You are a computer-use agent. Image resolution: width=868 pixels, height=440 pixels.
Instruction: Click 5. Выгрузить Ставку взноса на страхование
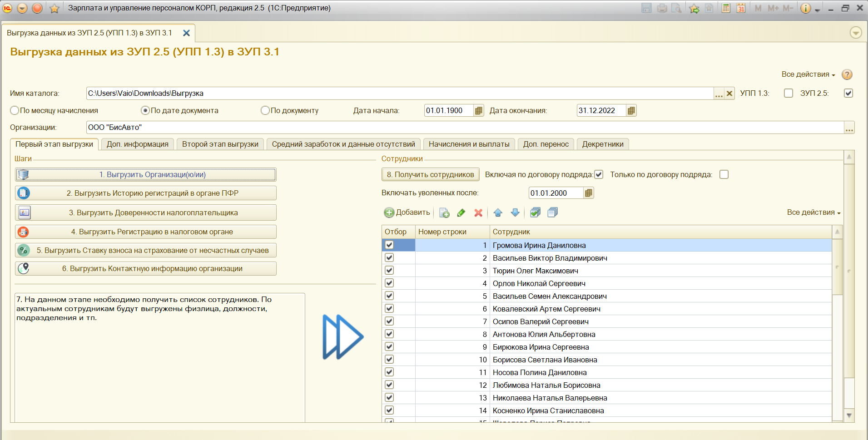tap(146, 251)
